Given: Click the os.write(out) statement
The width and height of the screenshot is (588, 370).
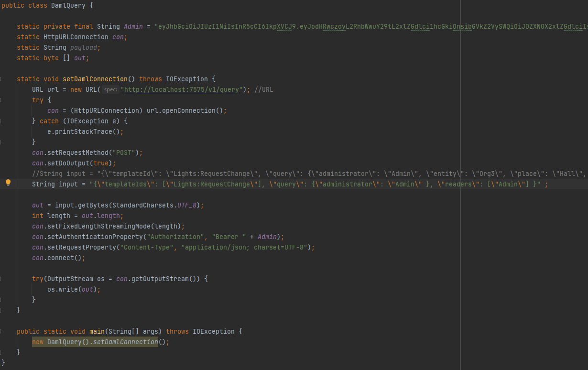Looking at the screenshot, I should (x=74, y=289).
